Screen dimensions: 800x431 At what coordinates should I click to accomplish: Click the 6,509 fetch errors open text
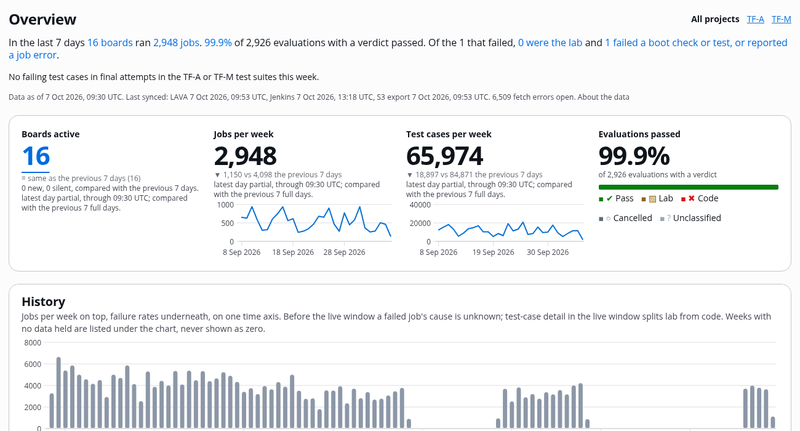(x=534, y=97)
